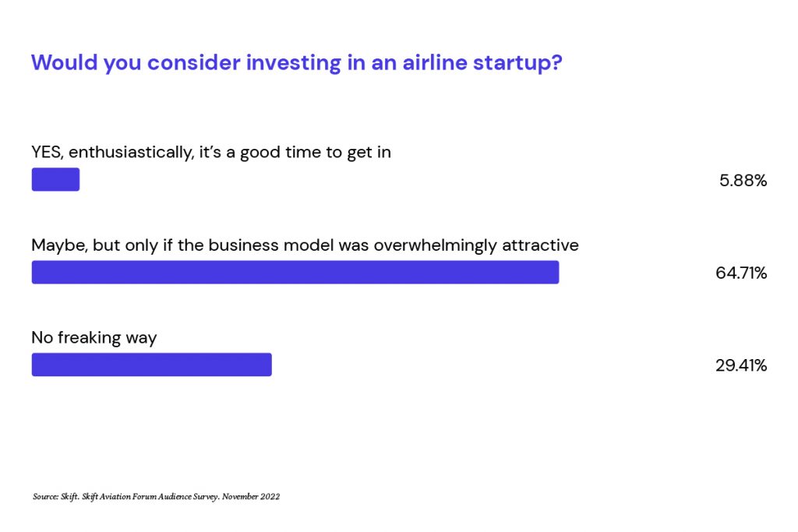The height and width of the screenshot is (532, 798).
Task: Click the short bar for the YES answer
Action: click(x=55, y=179)
